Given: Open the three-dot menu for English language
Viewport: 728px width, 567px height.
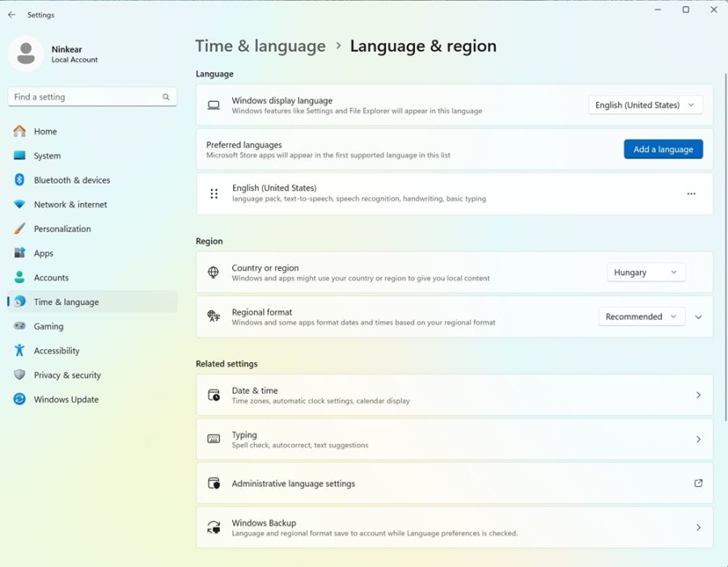Looking at the screenshot, I should (x=691, y=194).
